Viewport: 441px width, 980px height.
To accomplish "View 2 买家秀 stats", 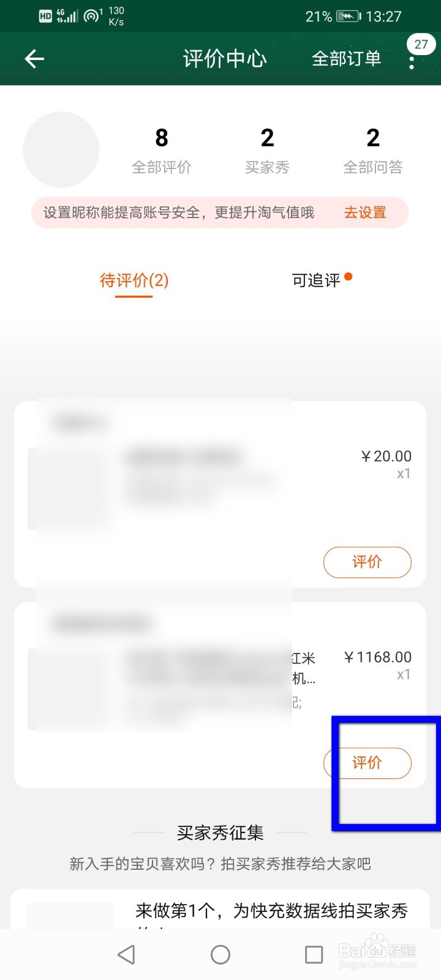I will click(267, 150).
